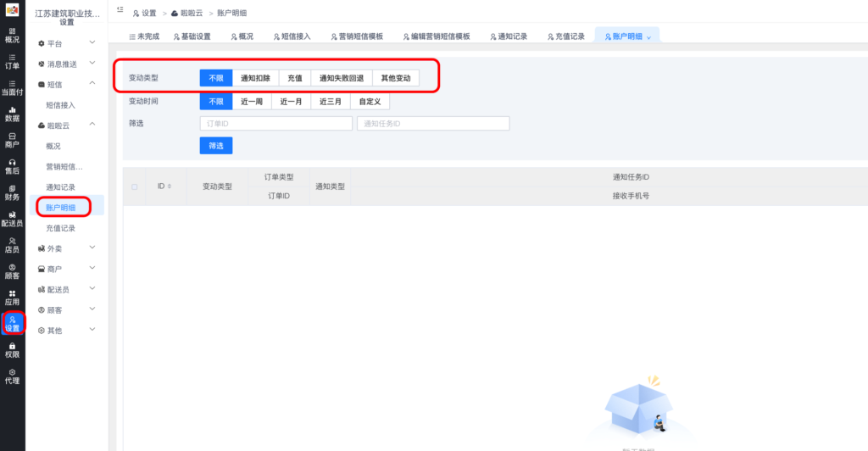Open 代理 in the dark navigation bar
Screen dimensions: 868x451
point(12,376)
